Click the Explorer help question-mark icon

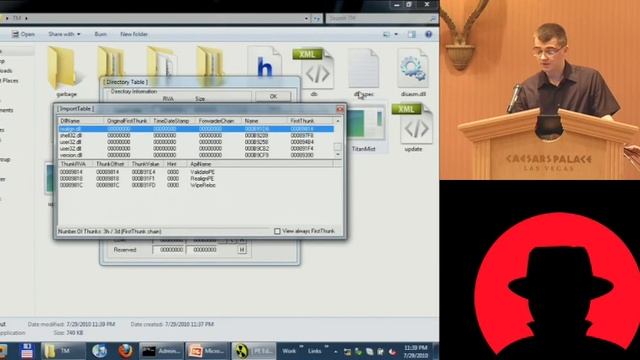[429, 35]
